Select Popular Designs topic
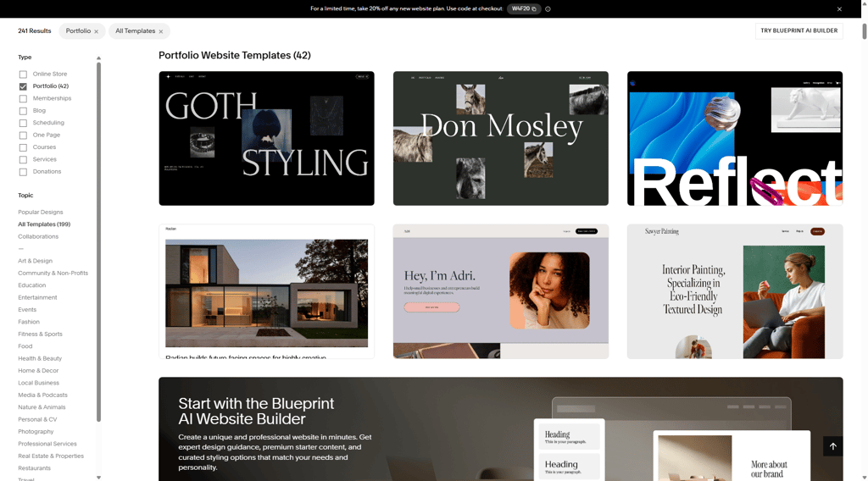 (x=41, y=213)
